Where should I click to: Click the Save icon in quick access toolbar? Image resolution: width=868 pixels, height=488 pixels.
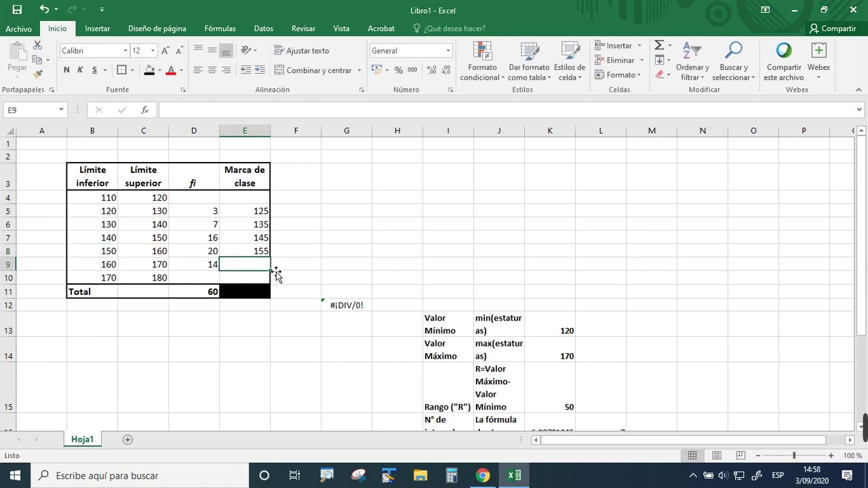pyautogui.click(x=17, y=9)
